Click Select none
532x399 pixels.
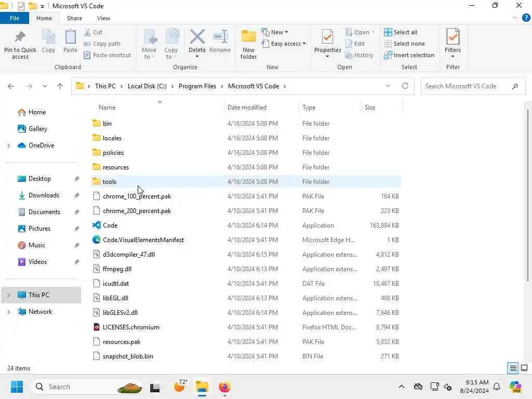pos(404,44)
